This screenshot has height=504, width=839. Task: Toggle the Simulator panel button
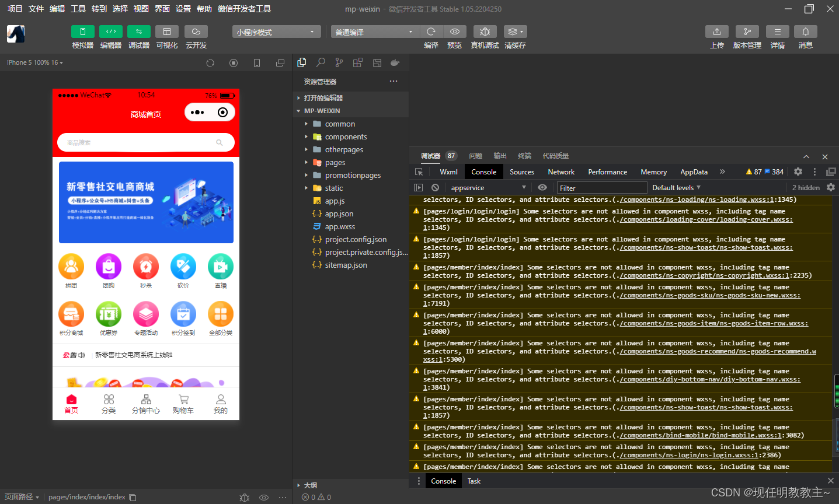(82, 32)
